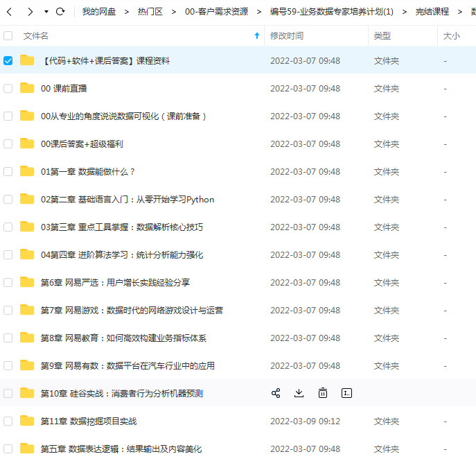Open folder 第五章 数据表达逻辑：结果输出及内容美化
The width and height of the screenshot is (476, 461).
pos(121,449)
